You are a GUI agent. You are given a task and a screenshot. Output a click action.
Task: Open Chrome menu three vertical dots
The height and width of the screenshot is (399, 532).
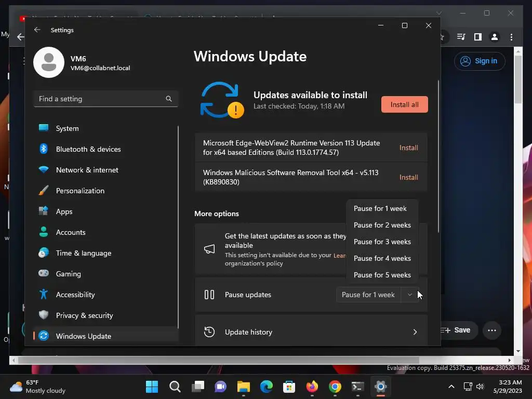click(511, 37)
